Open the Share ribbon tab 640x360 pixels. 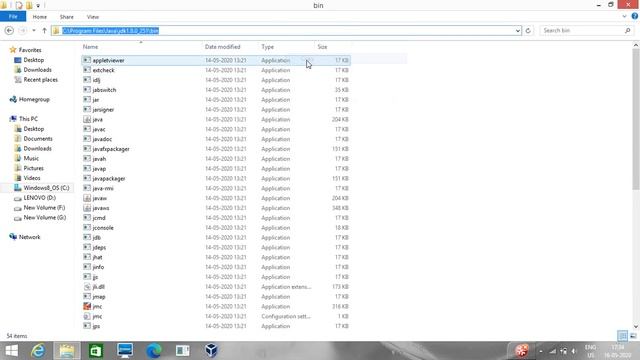pos(67,17)
